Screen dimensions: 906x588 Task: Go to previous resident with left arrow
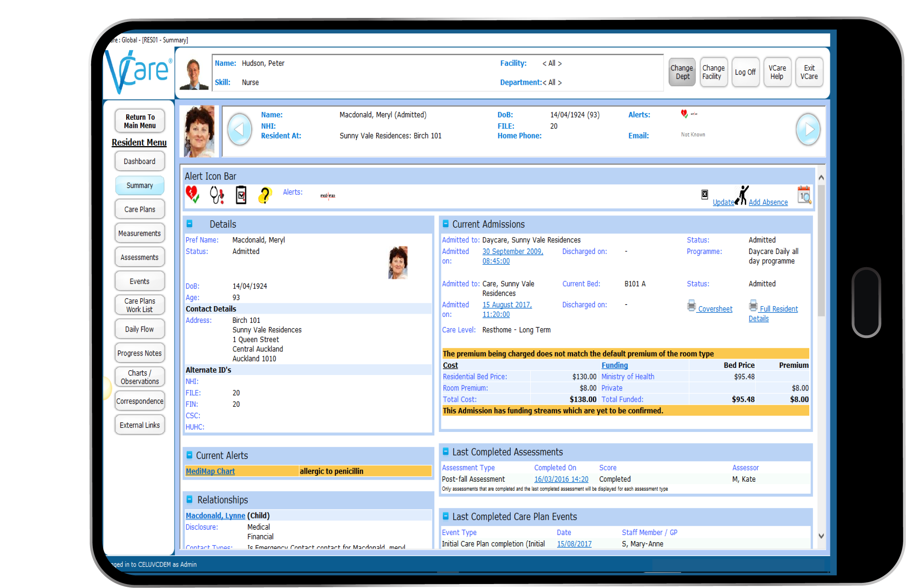(x=239, y=129)
